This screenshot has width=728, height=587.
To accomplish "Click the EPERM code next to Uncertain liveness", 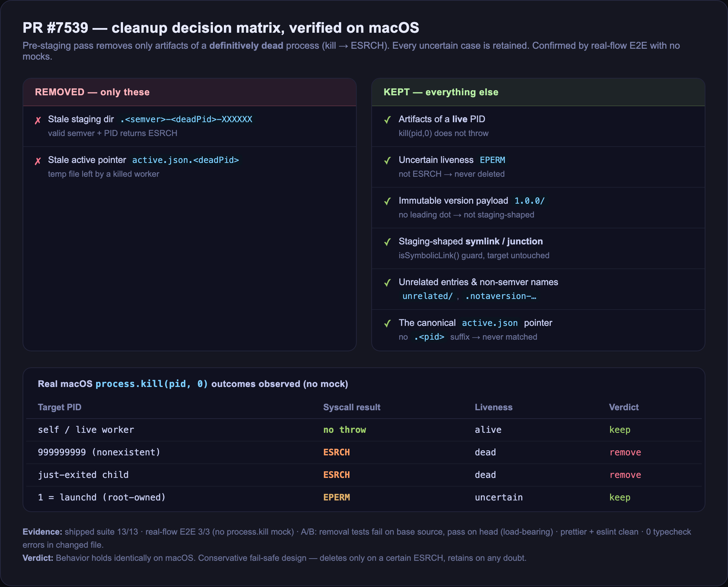I will (492, 160).
